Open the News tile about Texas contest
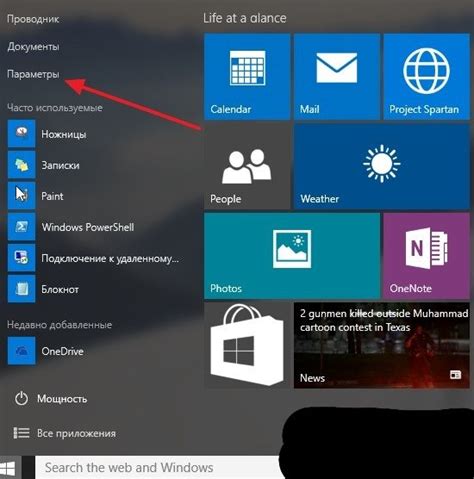This screenshot has width=474, height=479. 382,346
